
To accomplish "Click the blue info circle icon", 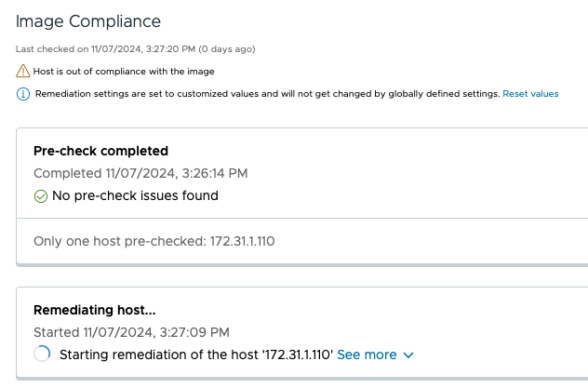I will pyautogui.click(x=23, y=94).
